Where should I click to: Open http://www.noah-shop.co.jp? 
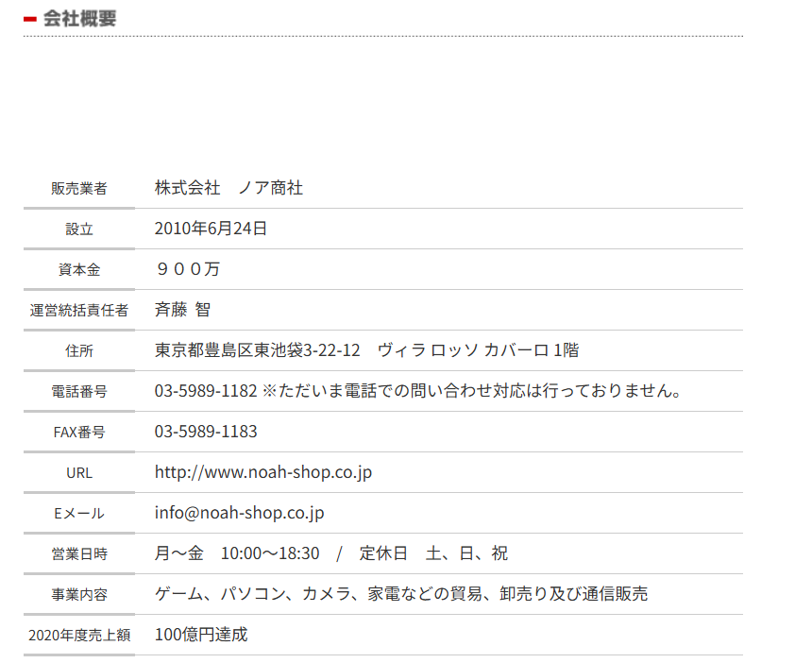[x=263, y=472]
